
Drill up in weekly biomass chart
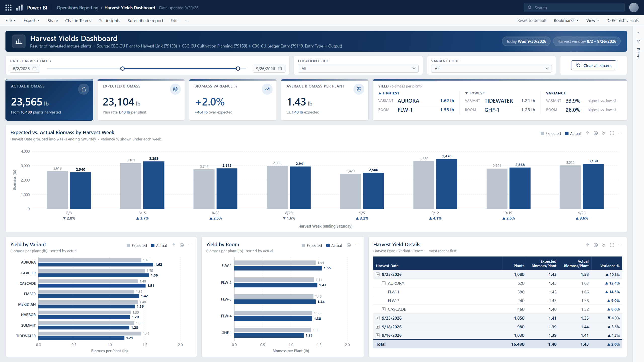pyautogui.click(x=588, y=133)
